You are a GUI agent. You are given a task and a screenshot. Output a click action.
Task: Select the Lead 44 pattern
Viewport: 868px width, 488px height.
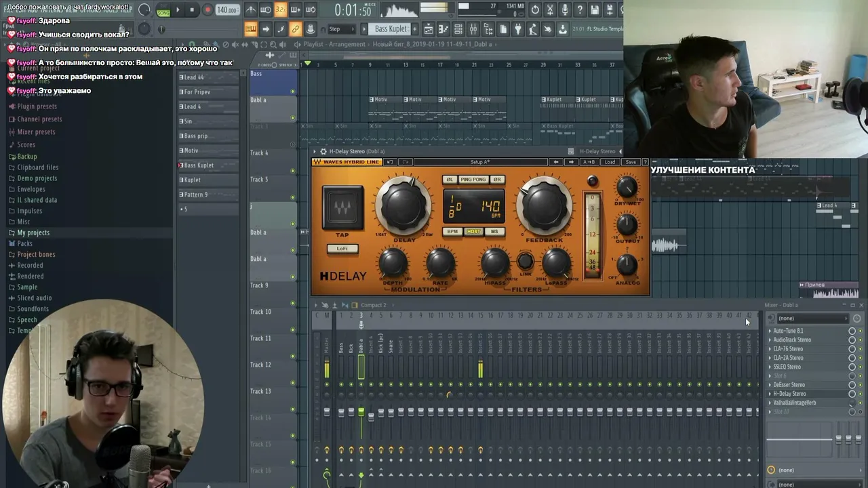tap(208, 77)
